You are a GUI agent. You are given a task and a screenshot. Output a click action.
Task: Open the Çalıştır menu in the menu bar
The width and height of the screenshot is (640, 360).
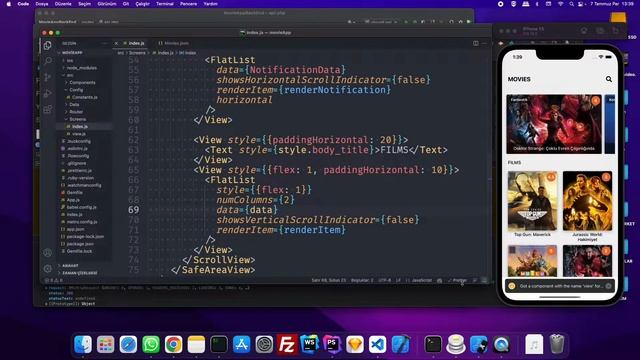pos(142,4)
